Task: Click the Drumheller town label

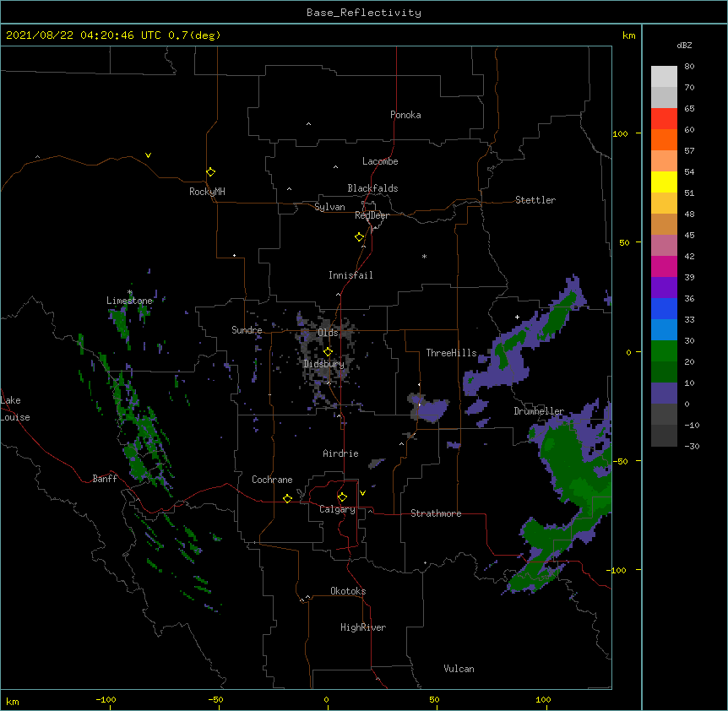Action: 539,411
